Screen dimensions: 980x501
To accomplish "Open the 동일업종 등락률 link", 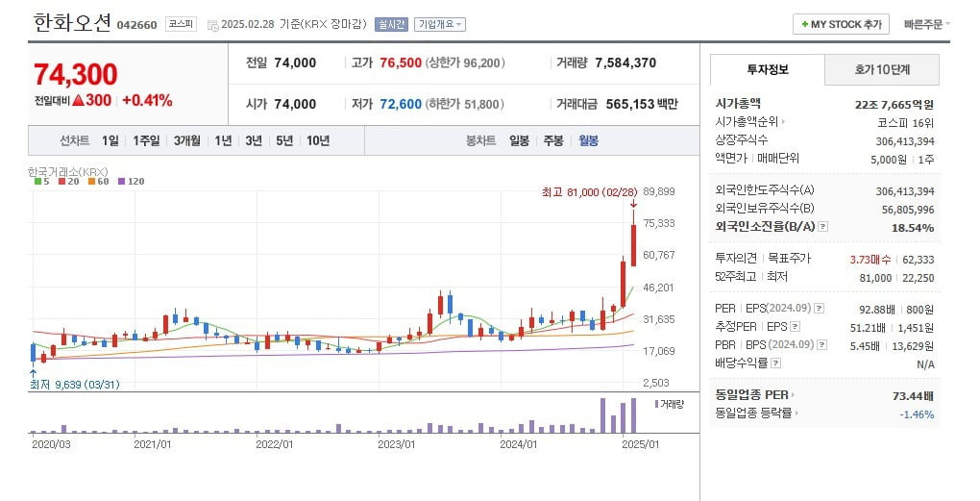I will [756, 413].
